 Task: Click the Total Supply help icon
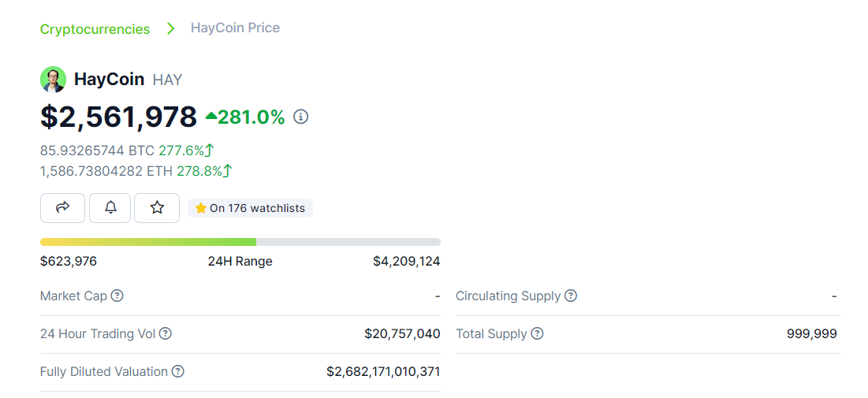[537, 334]
